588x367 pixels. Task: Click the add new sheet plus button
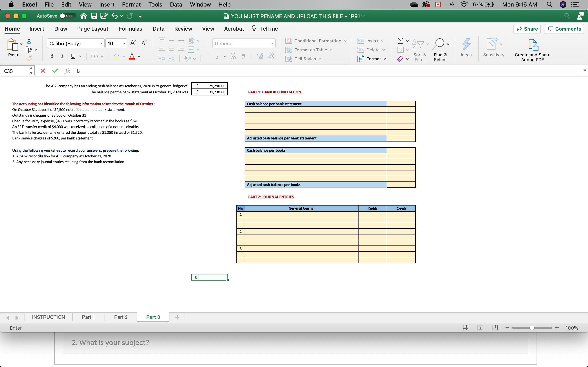[x=177, y=317]
